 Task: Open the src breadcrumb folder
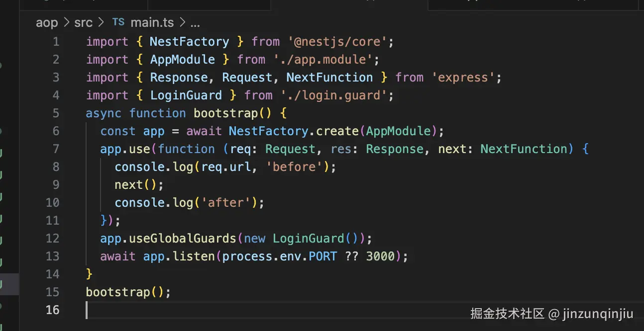coord(84,23)
